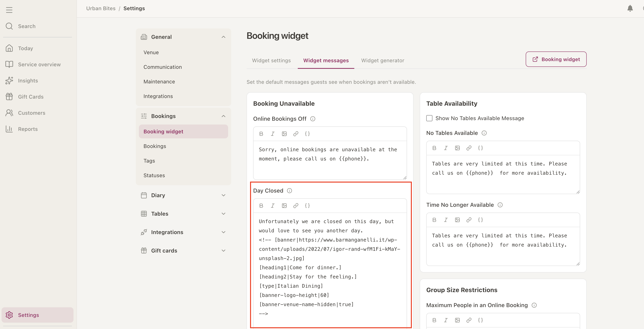
Task: Click info icon next to No Tables Available
Action: (x=484, y=133)
